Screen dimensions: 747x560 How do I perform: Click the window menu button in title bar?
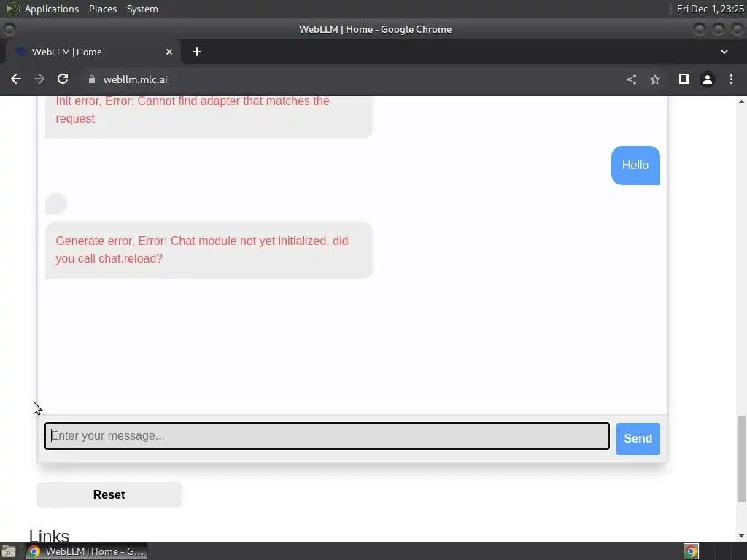pyautogui.click(x=9, y=29)
